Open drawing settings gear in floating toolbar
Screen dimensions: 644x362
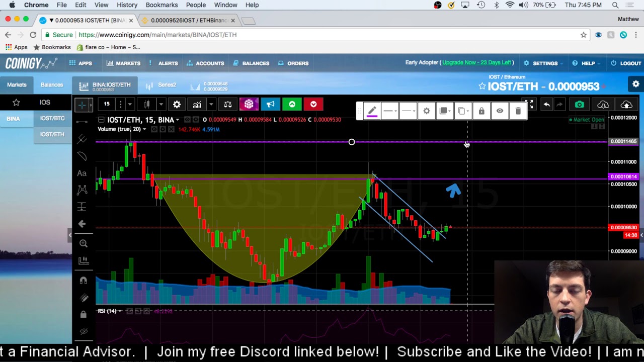click(x=427, y=111)
